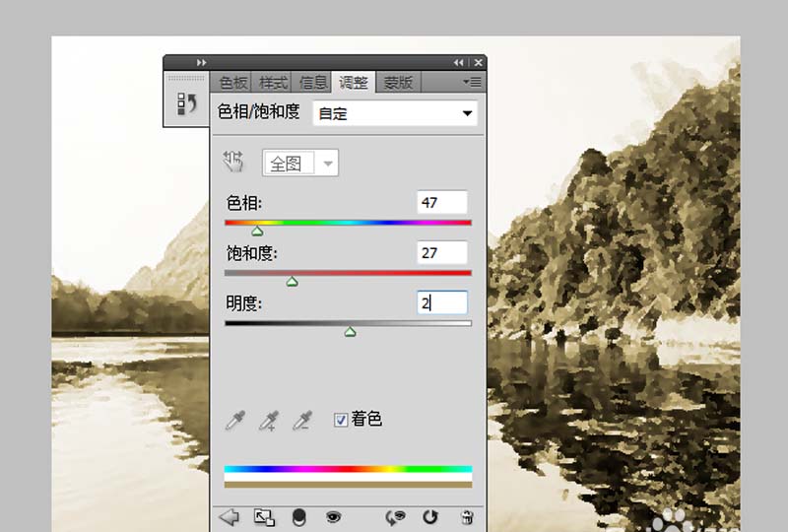Delete adjustment layer with trash icon
Screen dimensions: 788x532
click(x=467, y=517)
